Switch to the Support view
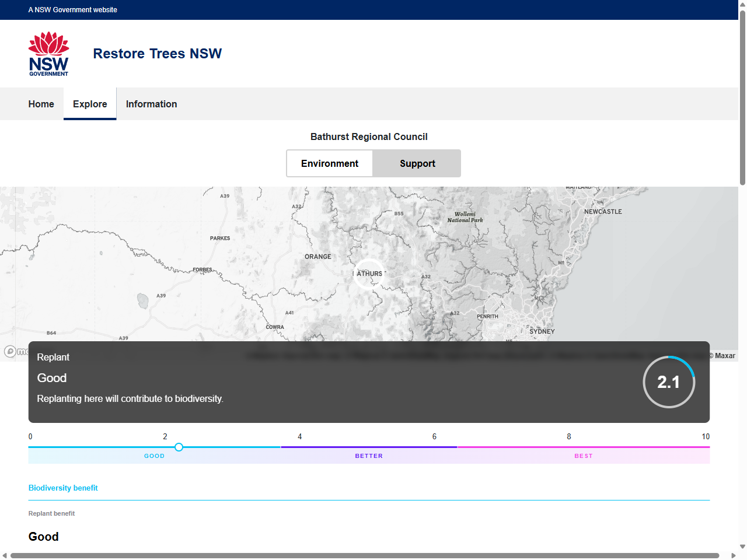Screen dimensions: 747x560 (417, 163)
